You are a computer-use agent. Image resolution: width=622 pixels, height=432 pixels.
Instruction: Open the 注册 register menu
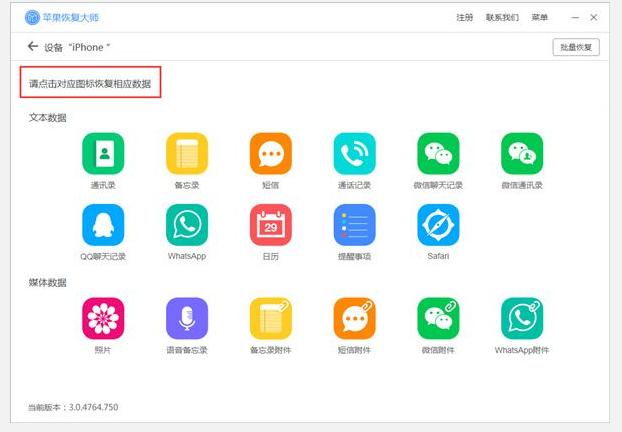pyautogui.click(x=465, y=17)
